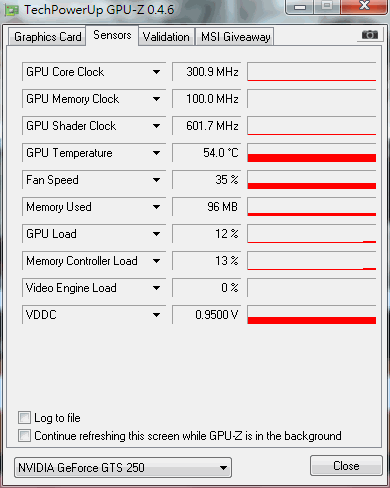This screenshot has height=488, width=390.
Task: Open the Validation tab
Action: tap(166, 37)
